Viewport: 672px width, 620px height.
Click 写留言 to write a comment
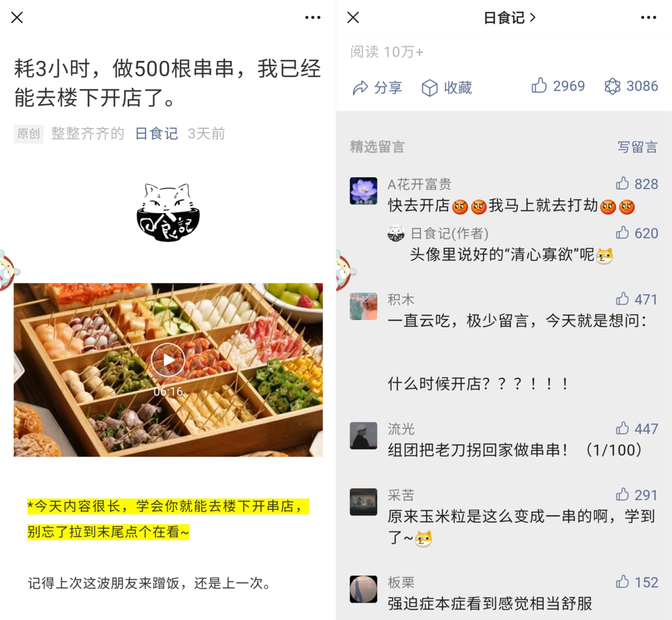tap(637, 147)
